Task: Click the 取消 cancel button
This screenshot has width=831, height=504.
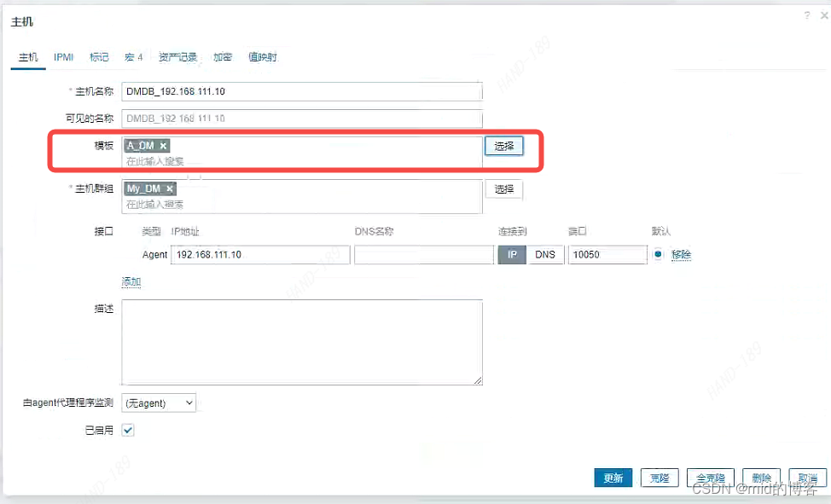Action: (x=808, y=478)
